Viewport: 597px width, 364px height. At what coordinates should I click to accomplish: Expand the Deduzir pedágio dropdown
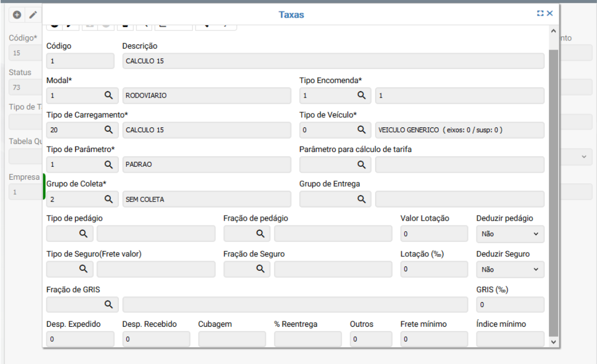point(510,234)
